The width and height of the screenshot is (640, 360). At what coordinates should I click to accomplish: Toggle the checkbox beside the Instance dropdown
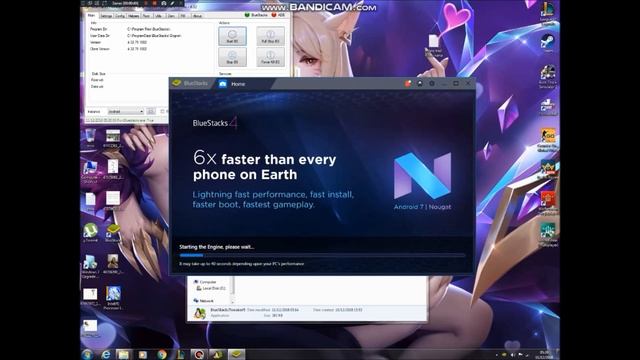click(162, 111)
